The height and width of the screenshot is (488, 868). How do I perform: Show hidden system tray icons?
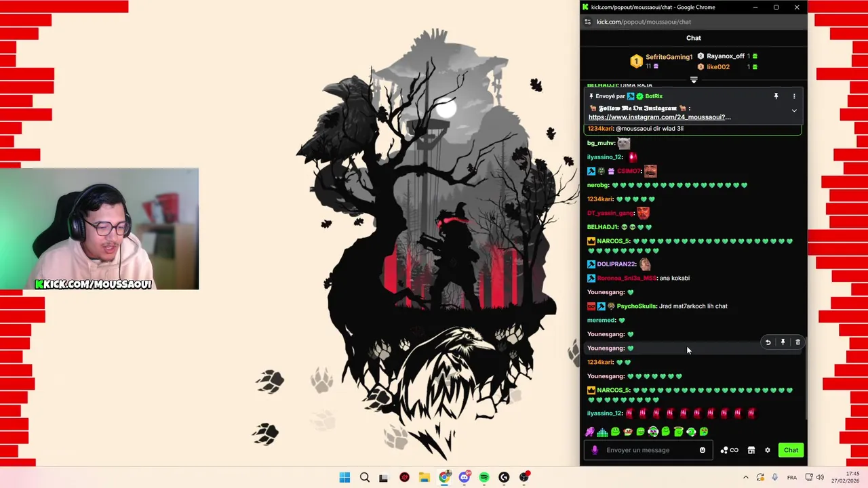(x=745, y=478)
